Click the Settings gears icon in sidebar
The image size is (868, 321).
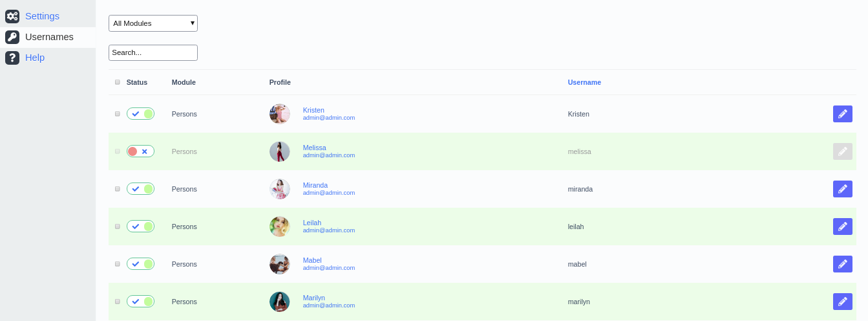coord(12,16)
